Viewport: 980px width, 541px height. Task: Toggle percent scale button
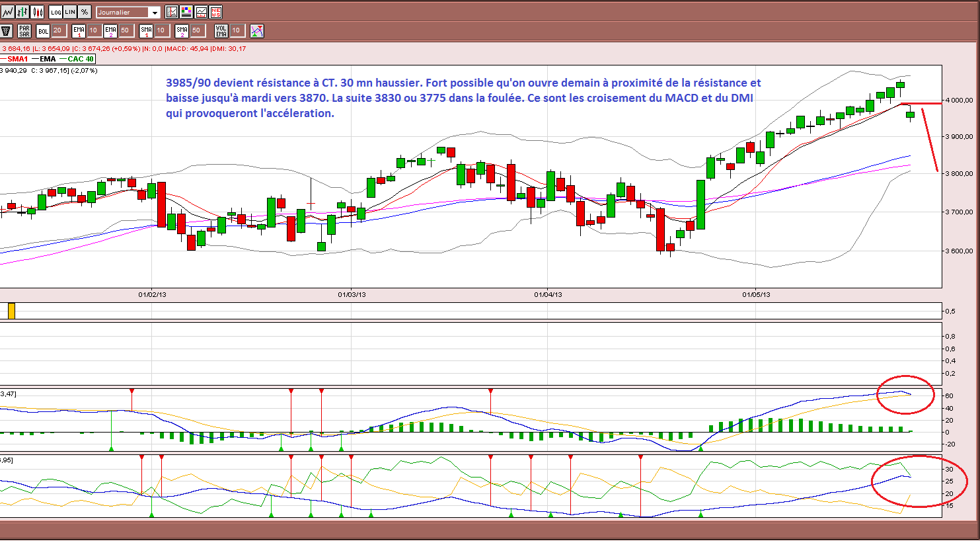click(x=85, y=12)
